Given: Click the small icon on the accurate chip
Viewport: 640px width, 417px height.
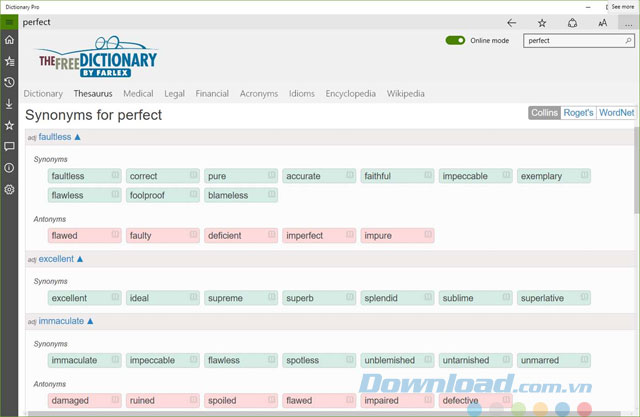Looking at the screenshot, I should coord(350,175).
